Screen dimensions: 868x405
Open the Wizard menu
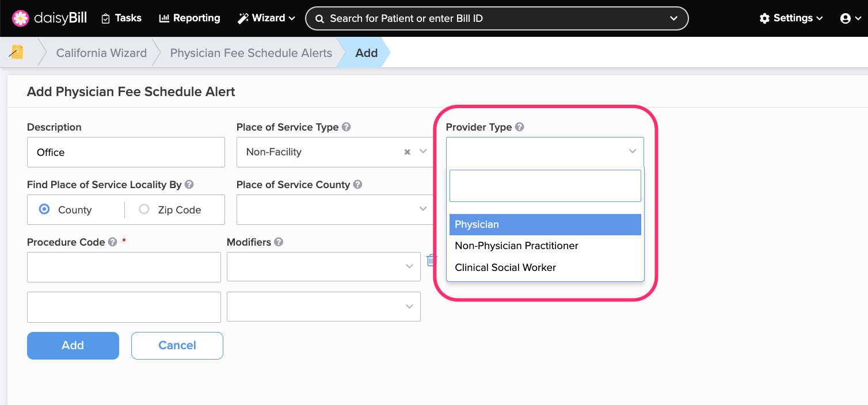[267, 18]
